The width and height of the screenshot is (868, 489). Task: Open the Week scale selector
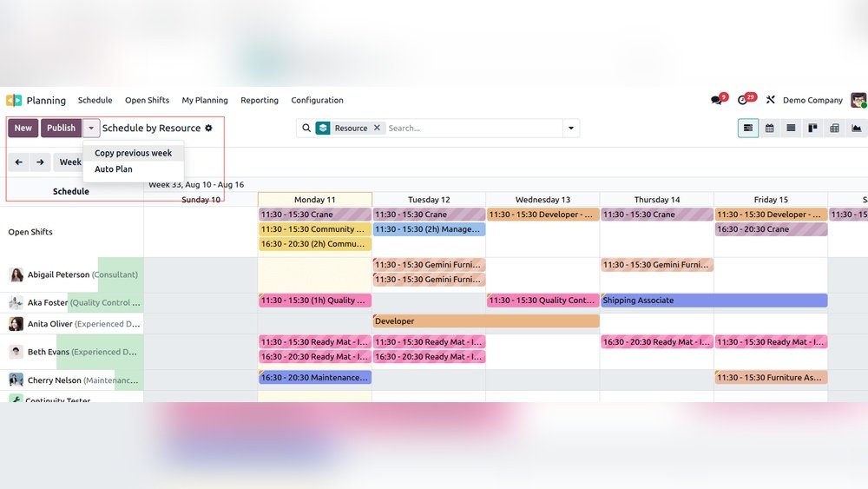[x=69, y=162]
